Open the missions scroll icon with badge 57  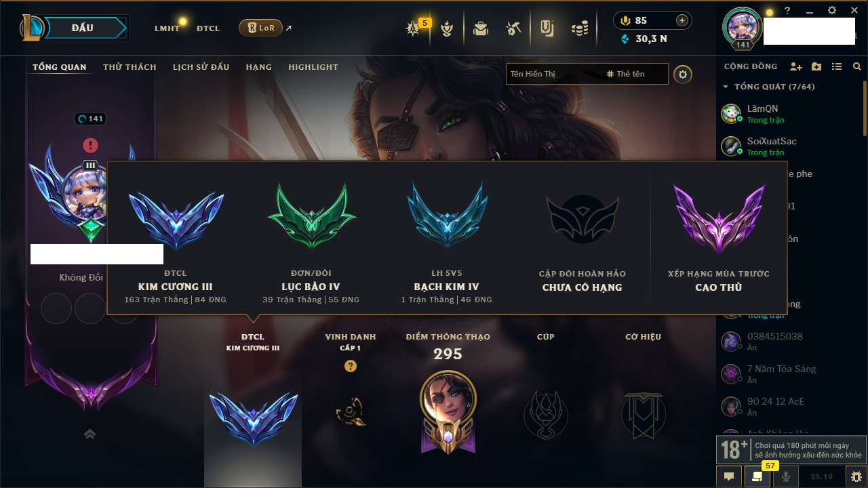pyautogui.click(x=757, y=476)
